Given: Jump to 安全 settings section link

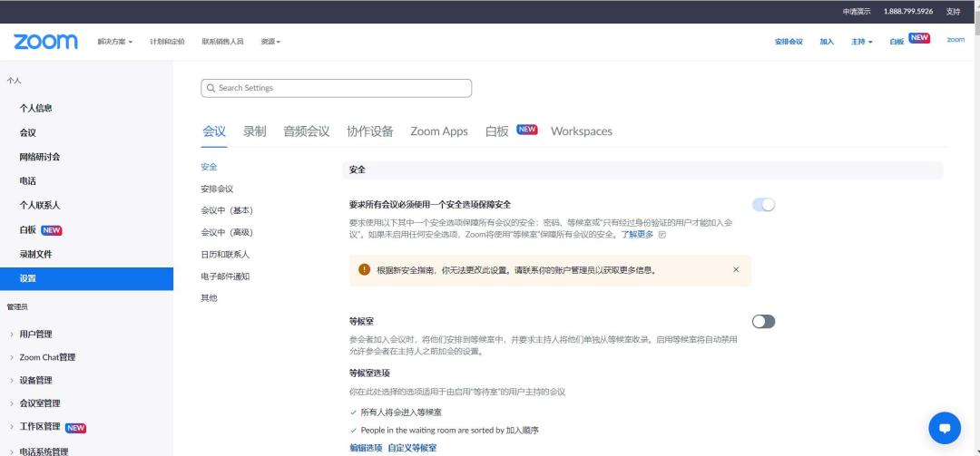Looking at the screenshot, I should click(210, 167).
